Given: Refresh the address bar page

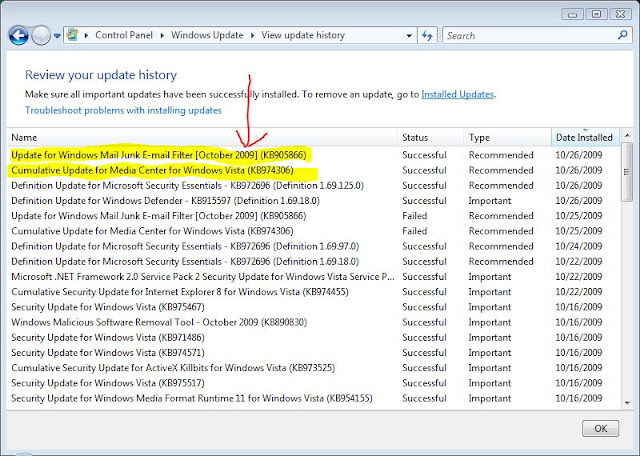Looking at the screenshot, I should click(x=427, y=36).
